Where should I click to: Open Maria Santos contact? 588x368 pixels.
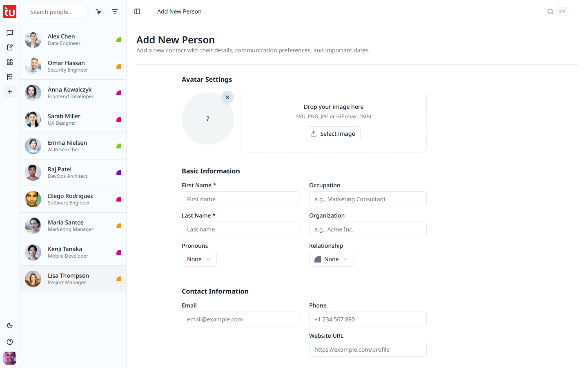(73, 226)
